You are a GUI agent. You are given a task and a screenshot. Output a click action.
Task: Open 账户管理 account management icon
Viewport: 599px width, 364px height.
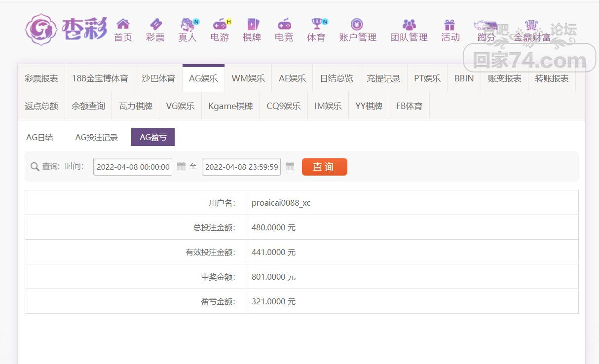coord(357,24)
